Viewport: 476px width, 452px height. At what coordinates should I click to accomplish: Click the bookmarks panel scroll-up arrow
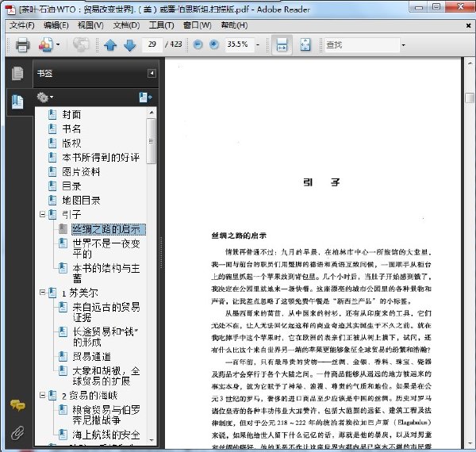tap(152, 113)
